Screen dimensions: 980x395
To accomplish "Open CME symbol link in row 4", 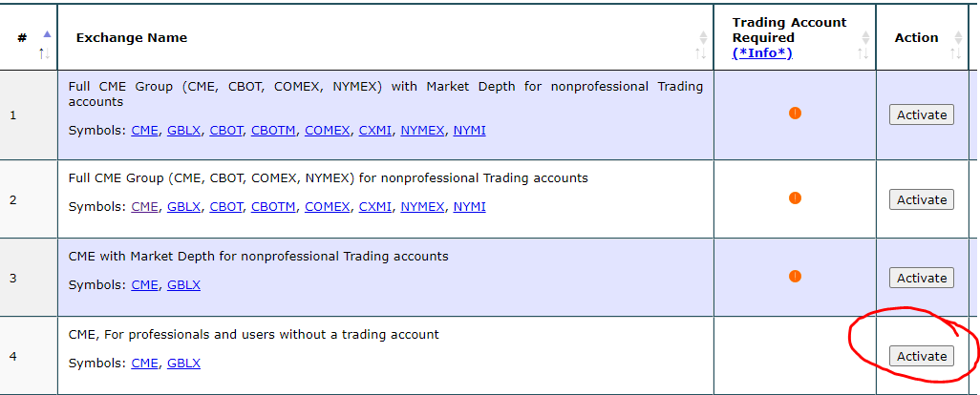I will click(144, 363).
